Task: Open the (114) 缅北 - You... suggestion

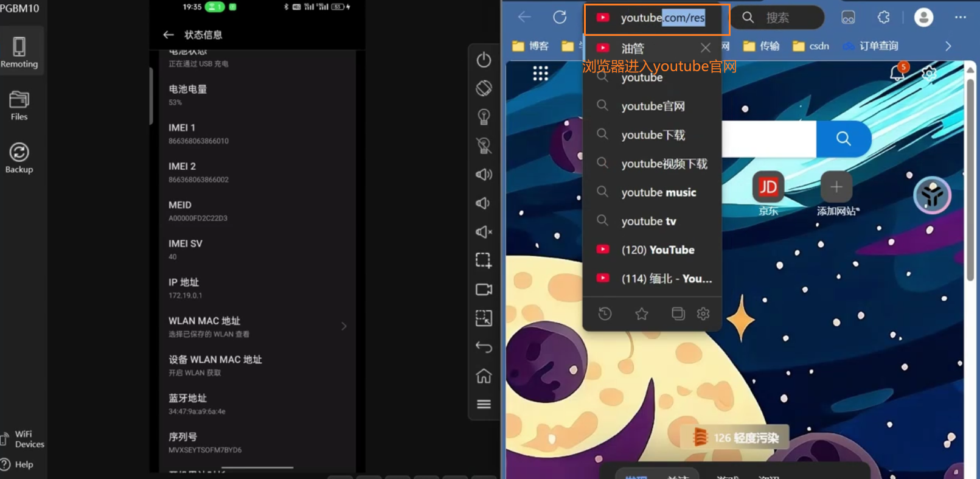Action: click(652, 279)
